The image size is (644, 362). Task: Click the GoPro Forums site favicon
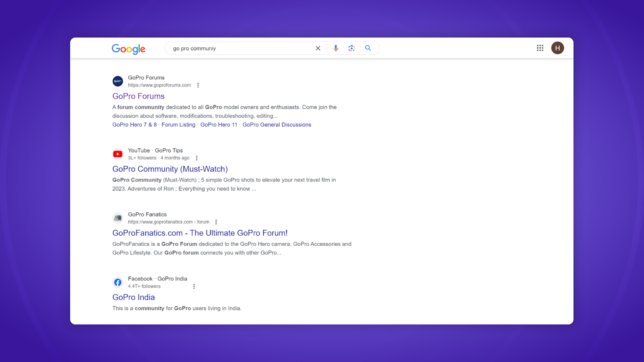(x=118, y=81)
